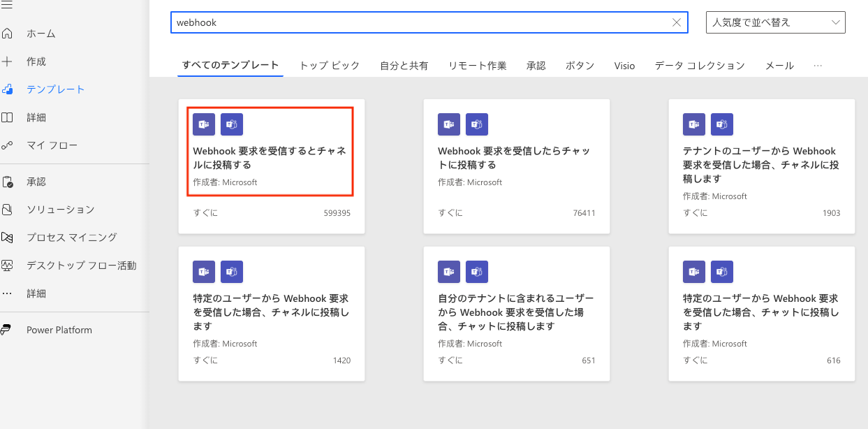Clear the webhook search with X icon
868x429 pixels.
[x=676, y=22]
